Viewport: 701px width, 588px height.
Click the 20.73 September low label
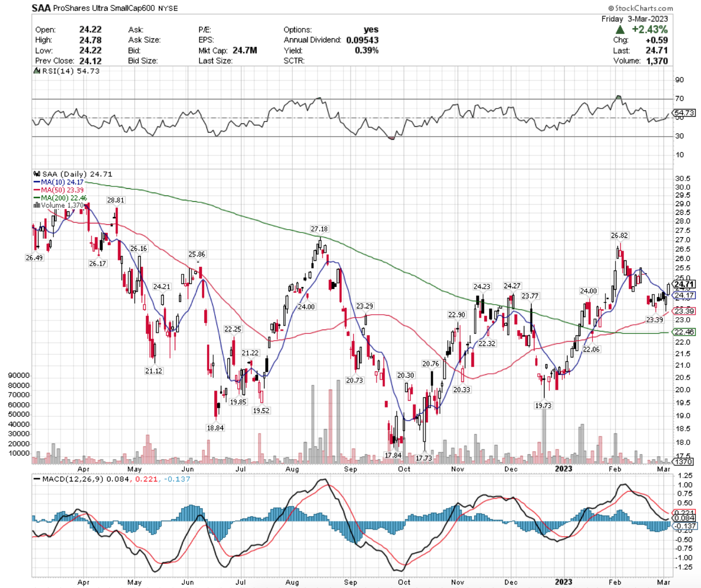pyautogui.click(x=354, y=380)
